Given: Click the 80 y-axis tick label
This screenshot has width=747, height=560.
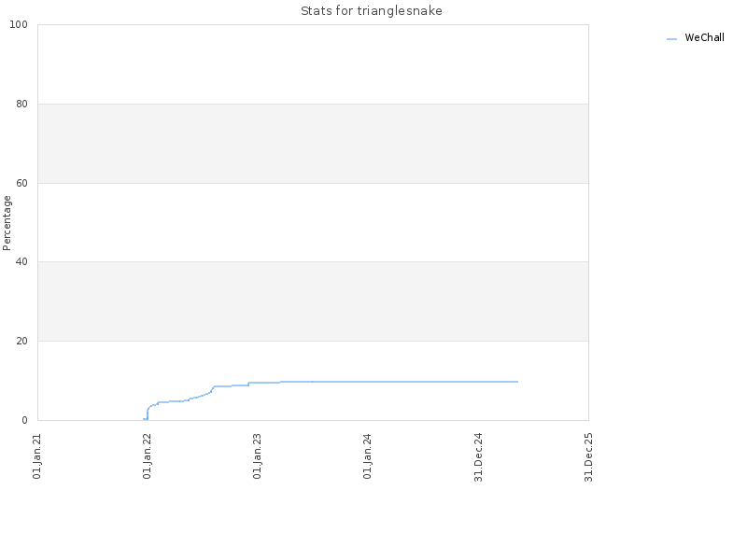Looking at the screenshot, I should coord(21,104).
